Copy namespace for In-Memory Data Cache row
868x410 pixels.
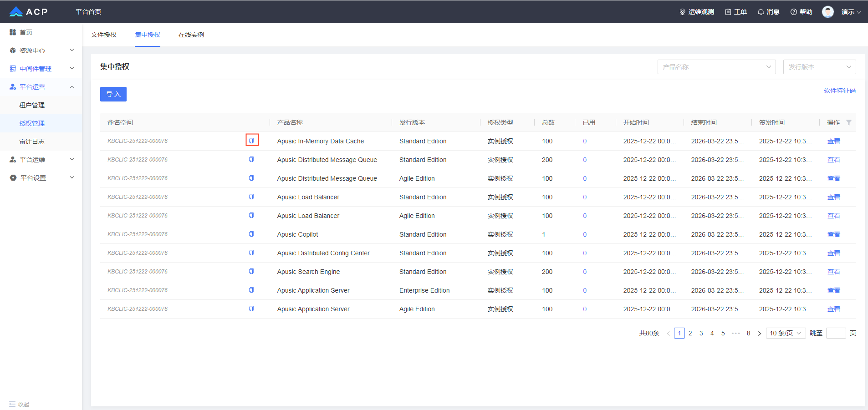pyautogui.click(x=251, y=141)
